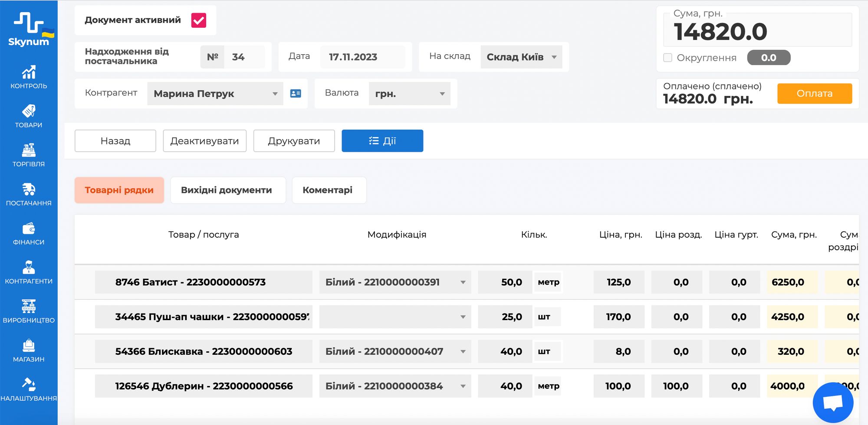This screenshot has height=425, width=868.
Task: Go to Товари in sidebar
Action: coord(29,116)
